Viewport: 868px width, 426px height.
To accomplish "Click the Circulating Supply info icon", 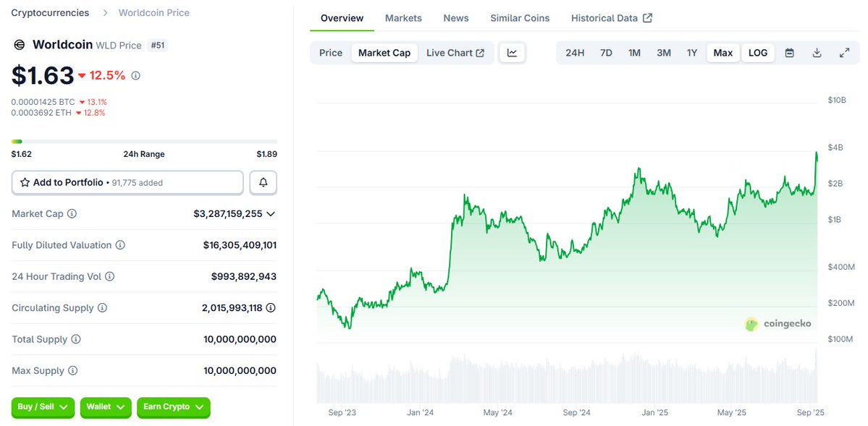I will pyautogui.click(x=102, y=307).
